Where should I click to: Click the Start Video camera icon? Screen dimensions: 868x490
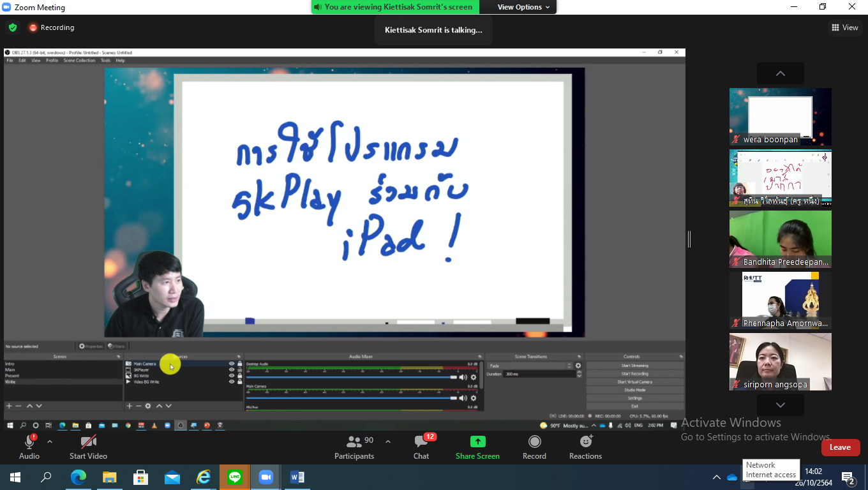pos(88,442)
